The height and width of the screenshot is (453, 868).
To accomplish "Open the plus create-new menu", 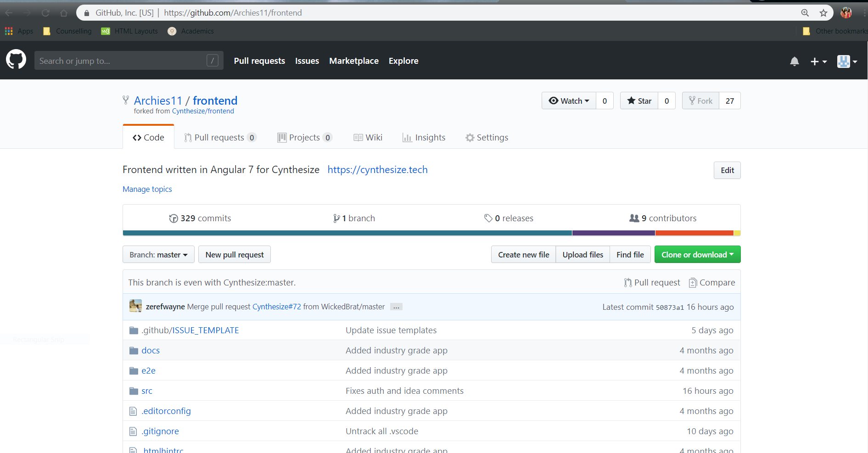I will (818, 61).
